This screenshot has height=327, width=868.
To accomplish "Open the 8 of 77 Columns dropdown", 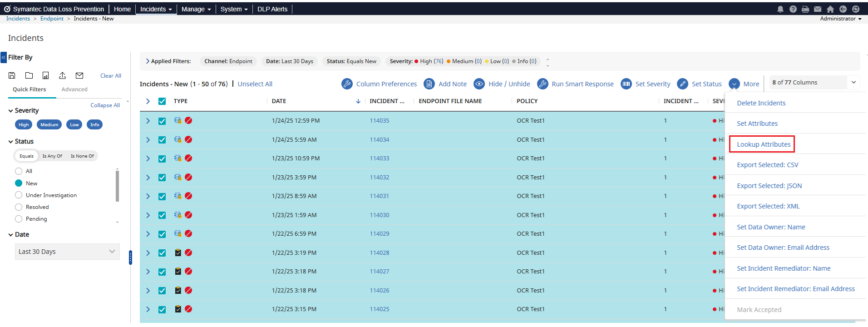I will 813,83.
